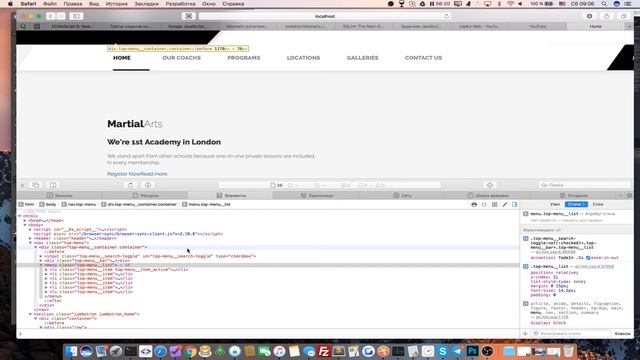The image size is (640, 360).
Task: Collapse the section jumbotron node
Action: (30, 314)
